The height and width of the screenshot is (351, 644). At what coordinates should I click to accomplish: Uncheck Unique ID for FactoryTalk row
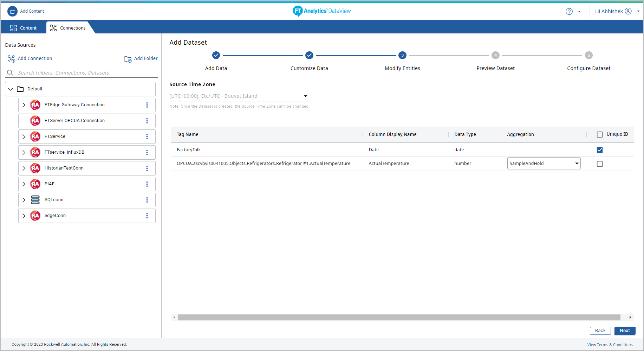tap(599, 150)
